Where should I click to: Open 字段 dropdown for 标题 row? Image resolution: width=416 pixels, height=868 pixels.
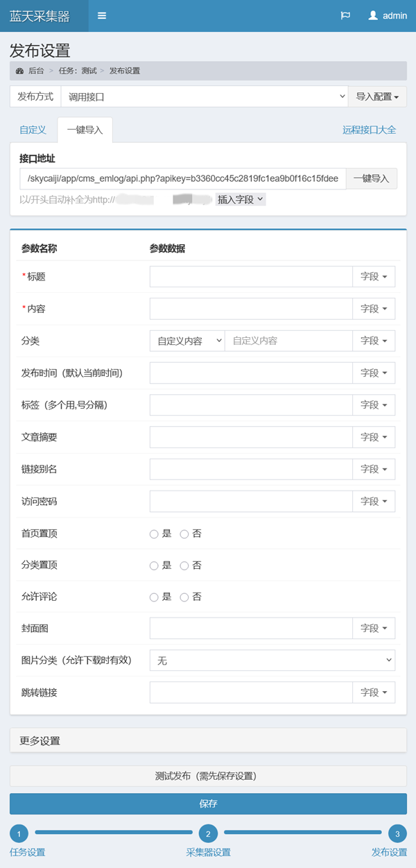click(374, 277)
